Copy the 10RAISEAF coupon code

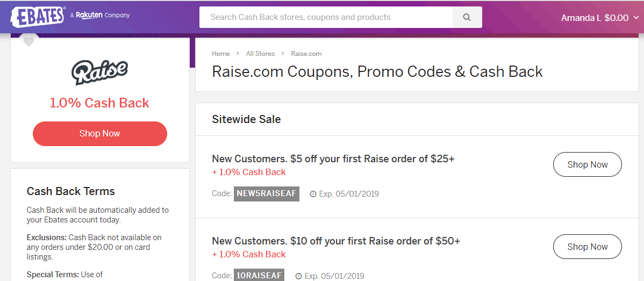tap(259, 276)
